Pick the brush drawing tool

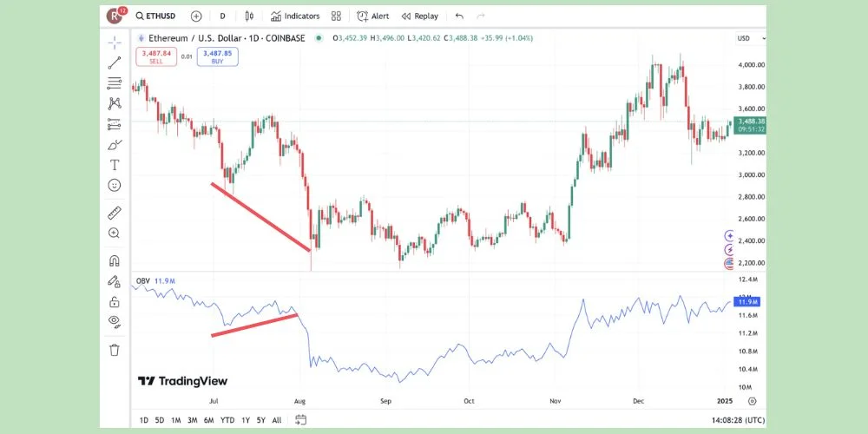[115, 144]
